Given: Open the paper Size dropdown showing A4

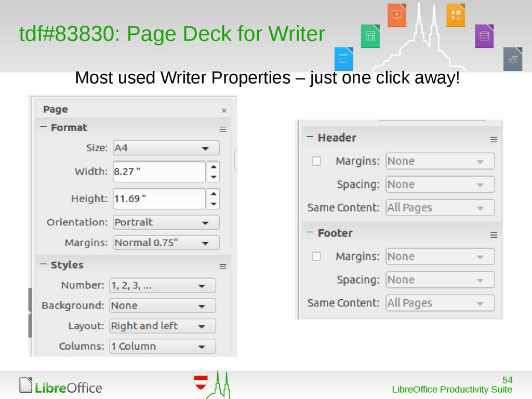Looking at the screenshot, I should [166, 148].
